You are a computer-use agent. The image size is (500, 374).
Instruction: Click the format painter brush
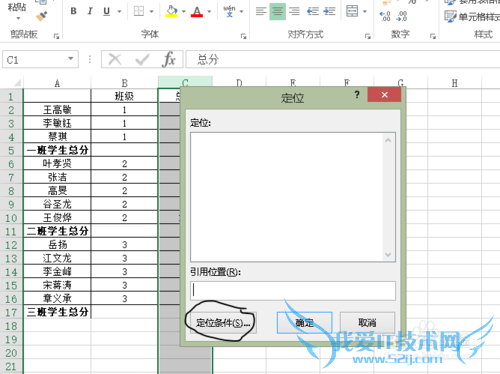click(42, 16)
